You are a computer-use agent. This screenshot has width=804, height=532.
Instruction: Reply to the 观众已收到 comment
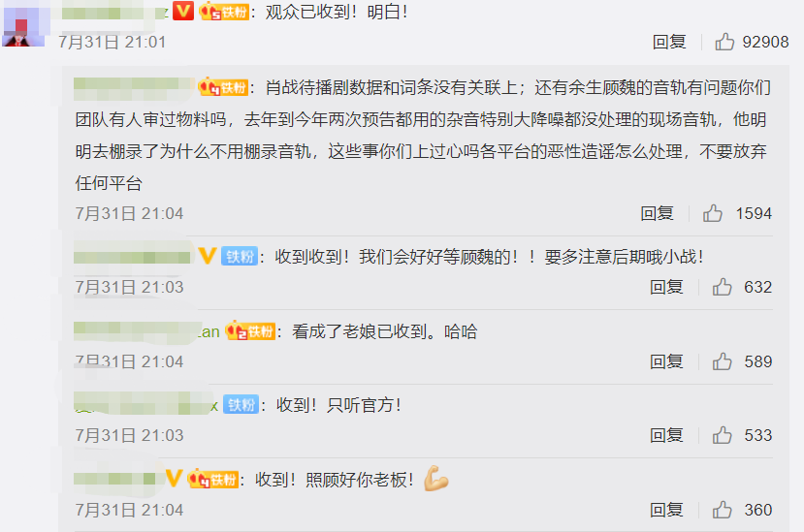[x=669, y=42]
